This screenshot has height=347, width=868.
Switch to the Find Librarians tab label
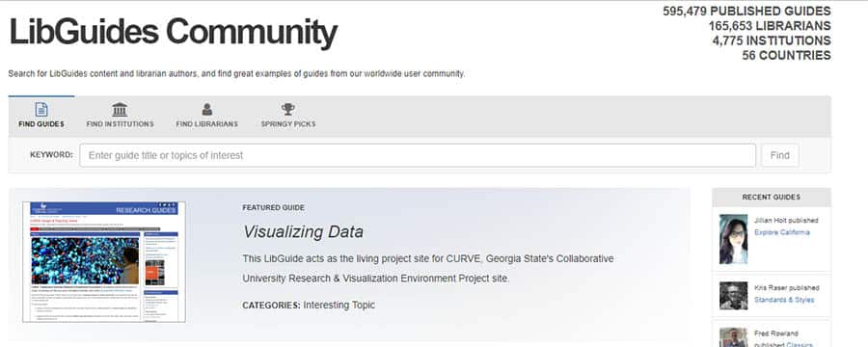pos(207,124)
